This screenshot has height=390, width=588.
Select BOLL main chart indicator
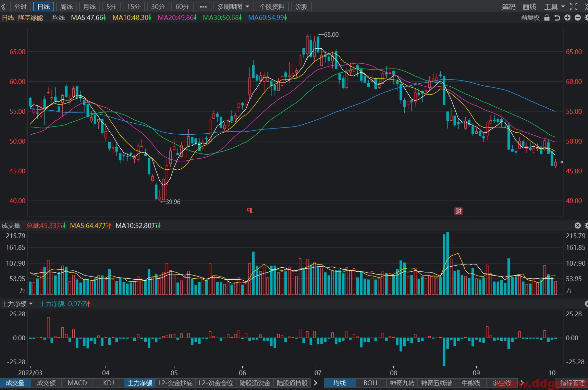point(371,383)
